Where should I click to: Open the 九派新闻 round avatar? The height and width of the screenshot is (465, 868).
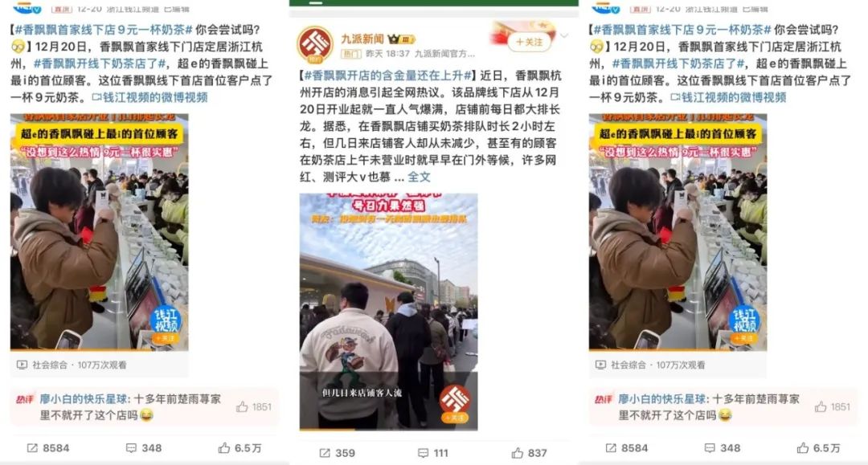point(315,44)
